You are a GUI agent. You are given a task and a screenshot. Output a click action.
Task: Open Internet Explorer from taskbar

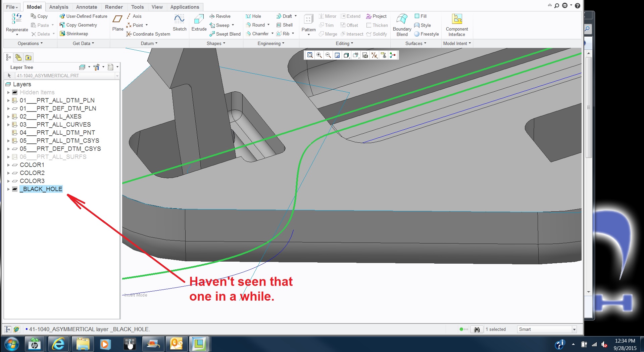[x=58, y=344]
